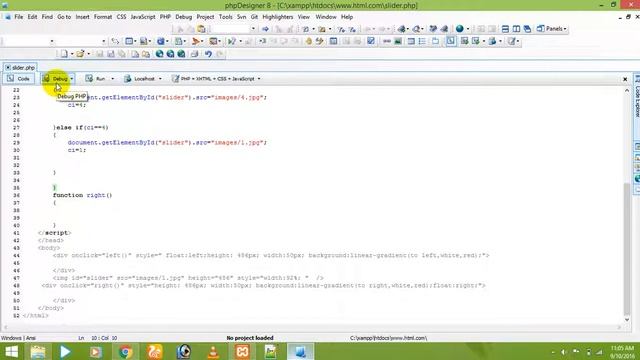Screen dimensions: 640x360
Task: Click the split horizontal window icon
Action: tap(505, 29)
